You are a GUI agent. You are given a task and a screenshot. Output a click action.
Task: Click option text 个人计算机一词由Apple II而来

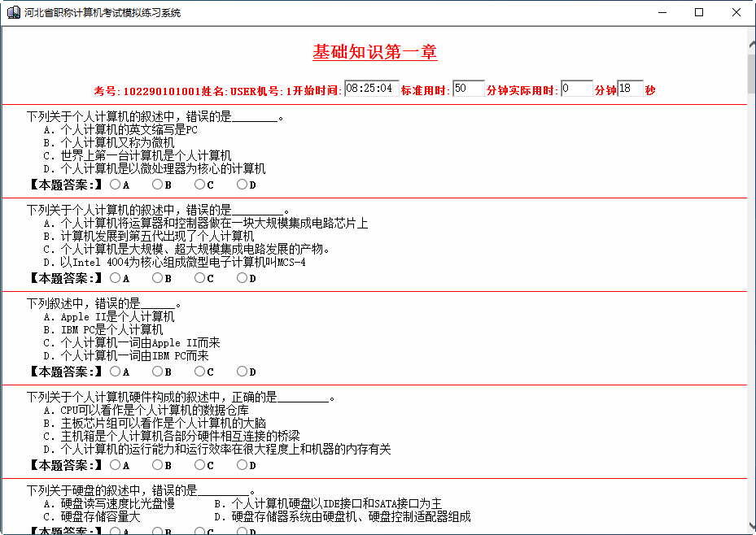(140, 342)
